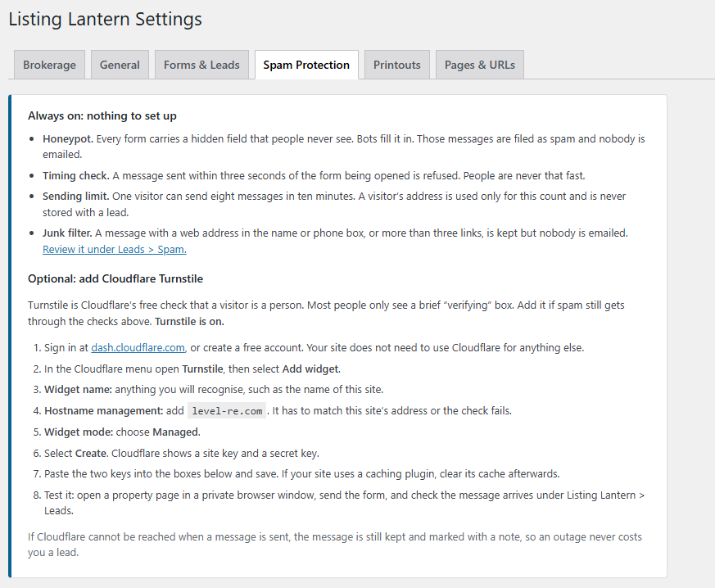
Task: Switch to the General tab
Action: [120, 65]
